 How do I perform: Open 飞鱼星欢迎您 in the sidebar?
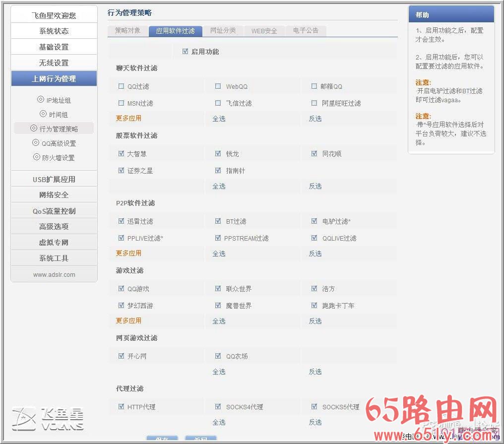point(54,15)
